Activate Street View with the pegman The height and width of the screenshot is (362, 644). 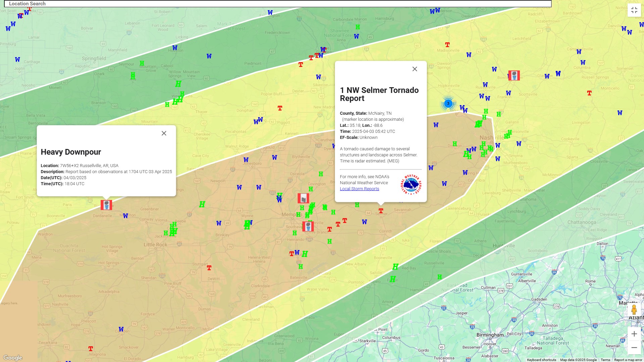634,309
